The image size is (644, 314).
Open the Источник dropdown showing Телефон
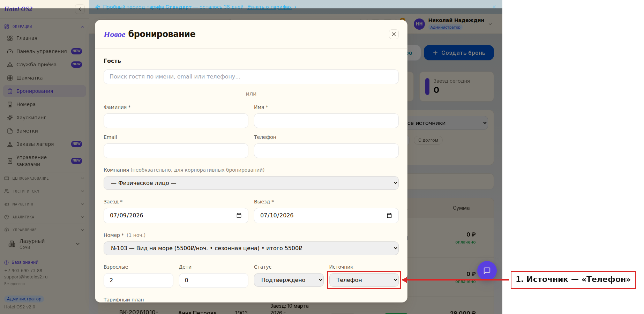click(x=364, y=280)
